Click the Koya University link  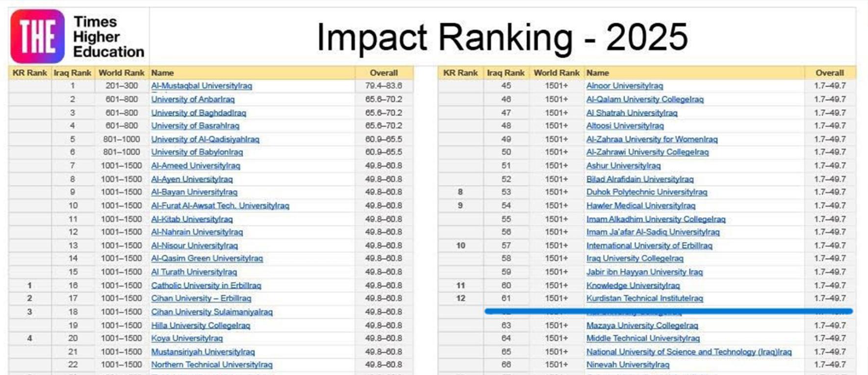[187, 338]
